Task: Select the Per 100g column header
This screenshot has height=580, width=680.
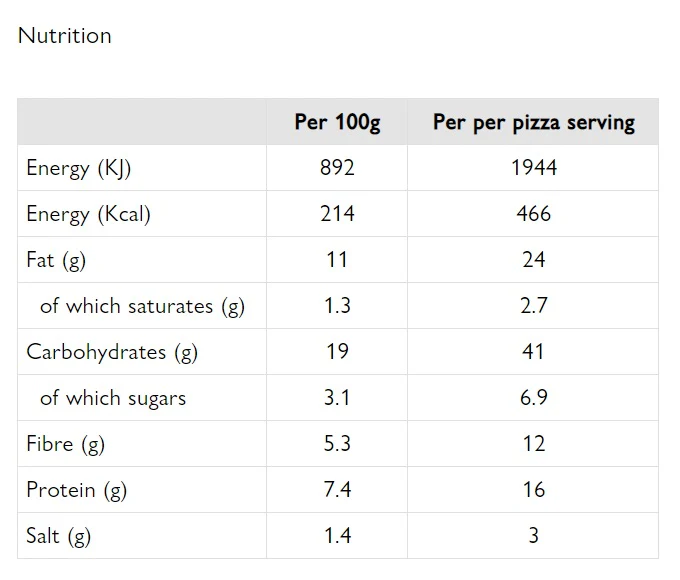Action: pos(337,122)
